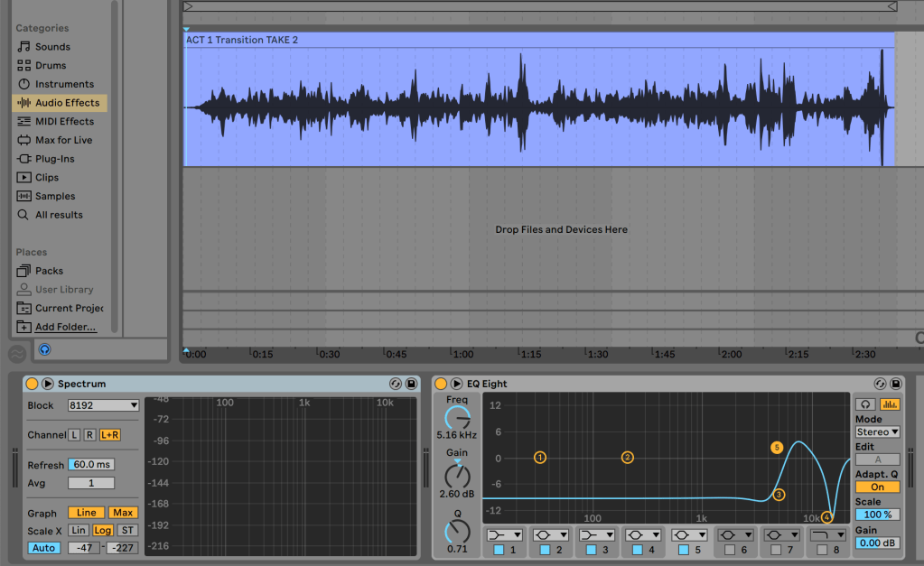924x566 pixels.
Task: Enable EQ Eight headphone audition mode
Action: [865, 404]
